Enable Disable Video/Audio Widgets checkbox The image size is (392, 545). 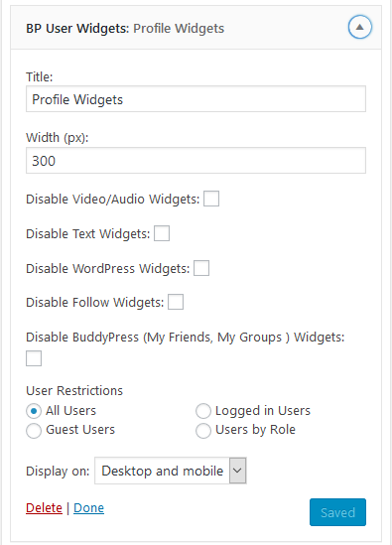[x=211, y=199]
